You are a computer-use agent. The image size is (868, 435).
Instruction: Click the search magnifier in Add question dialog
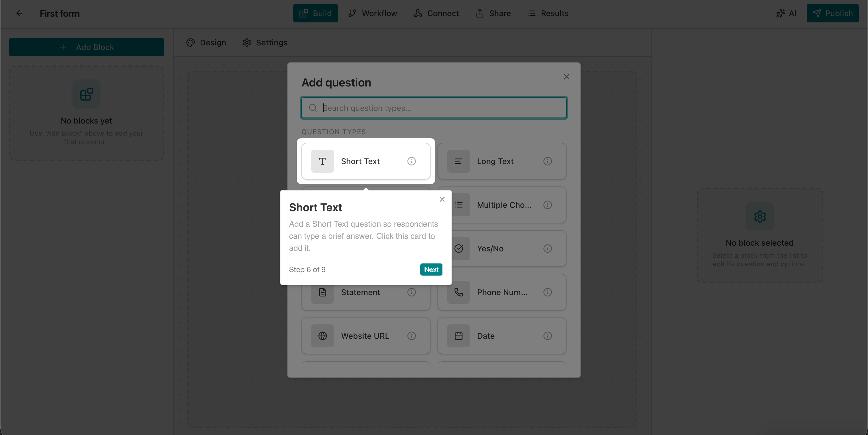tap(313, 108)
